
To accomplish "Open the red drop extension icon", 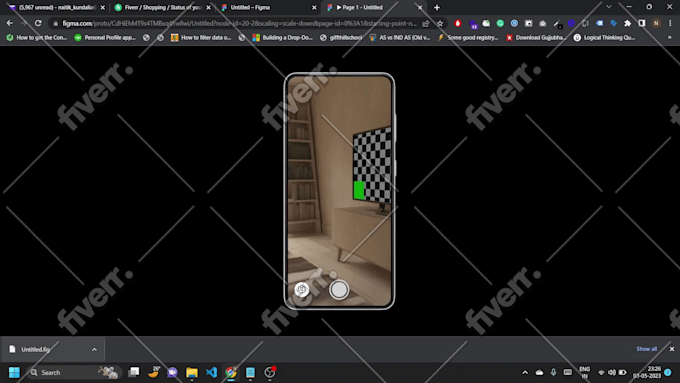I will coord(458,23).
